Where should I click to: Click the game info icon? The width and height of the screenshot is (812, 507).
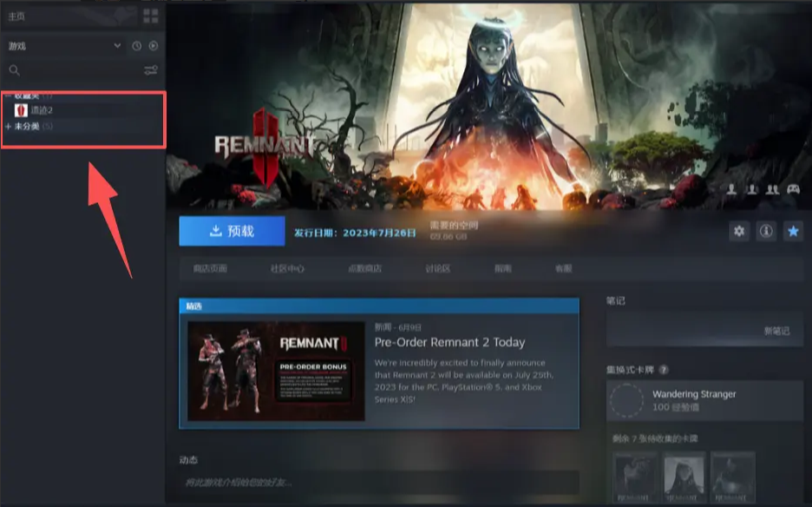click(x=766, y=231)
